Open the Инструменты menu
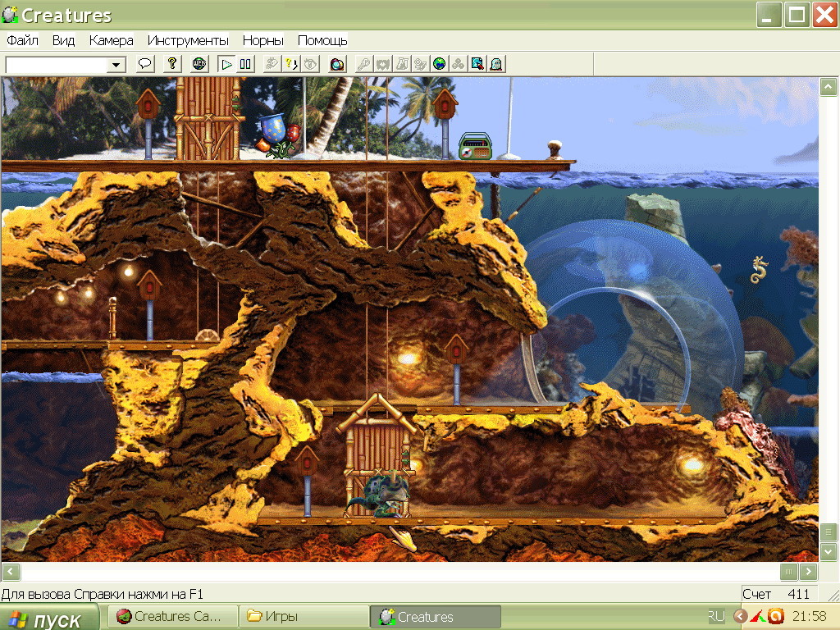 click(188, 41)
